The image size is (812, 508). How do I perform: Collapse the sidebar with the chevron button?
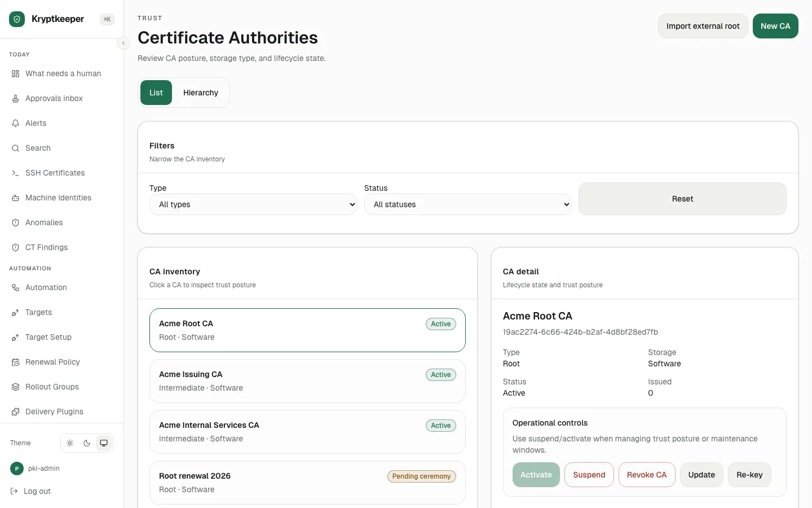coord(123,43)
